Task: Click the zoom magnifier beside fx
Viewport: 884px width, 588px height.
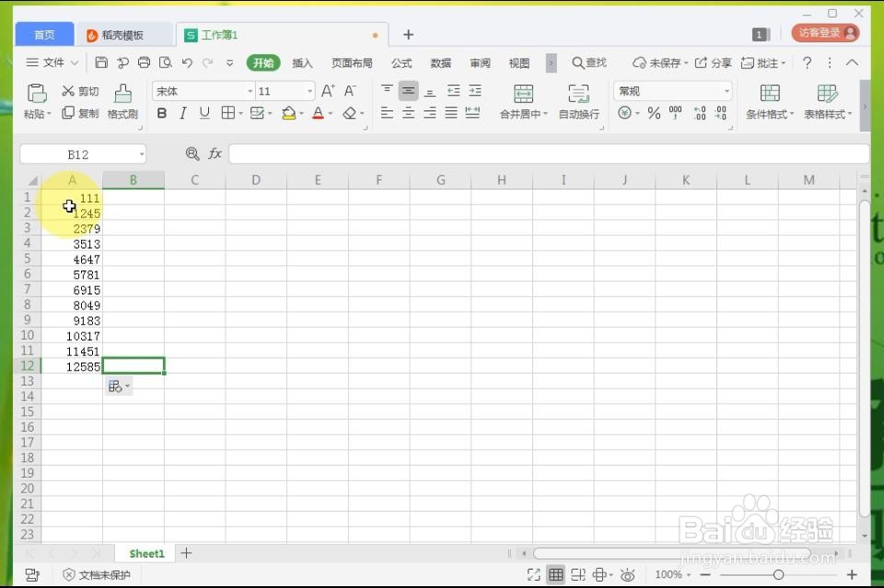Action: point(192,153)
